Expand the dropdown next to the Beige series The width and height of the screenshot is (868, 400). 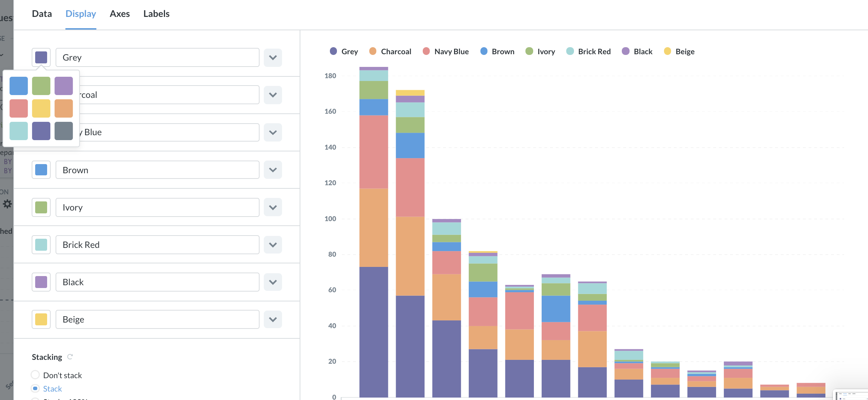pos(273,319)
